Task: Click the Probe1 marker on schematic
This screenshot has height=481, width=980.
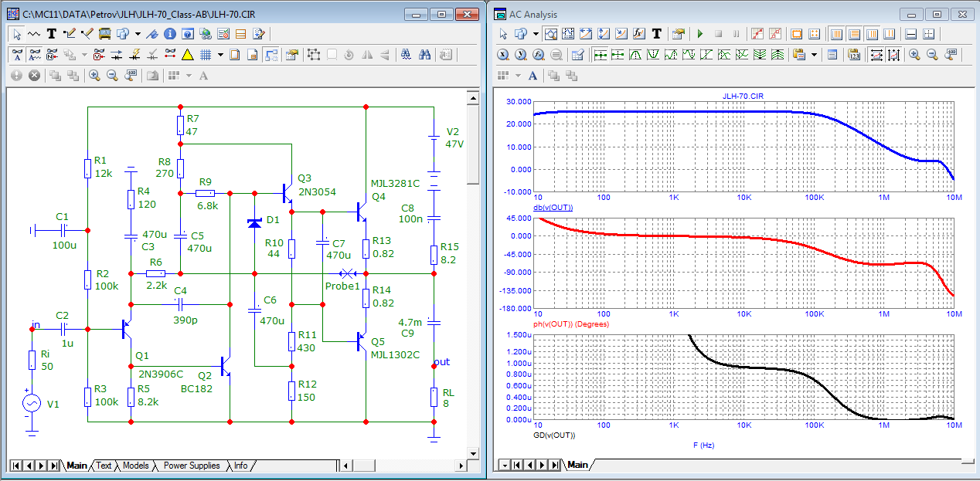Action: point(348,274)
